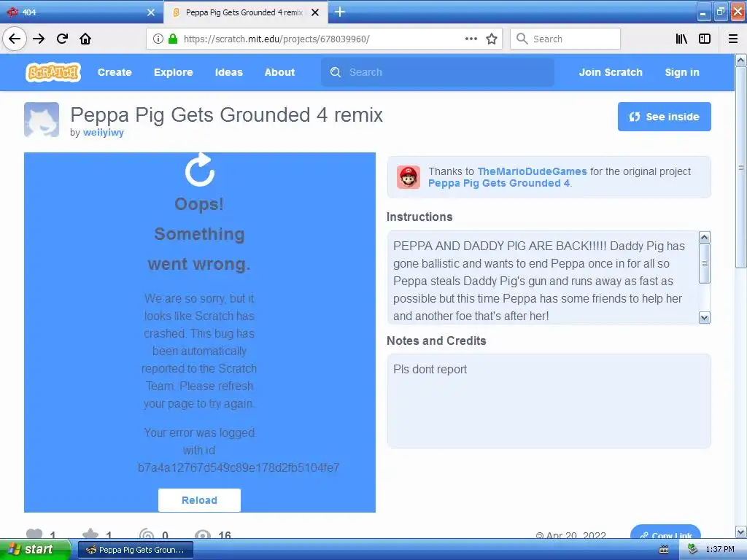Open original Peppa Pig Gets Grounded 4 link

(499, 183)
